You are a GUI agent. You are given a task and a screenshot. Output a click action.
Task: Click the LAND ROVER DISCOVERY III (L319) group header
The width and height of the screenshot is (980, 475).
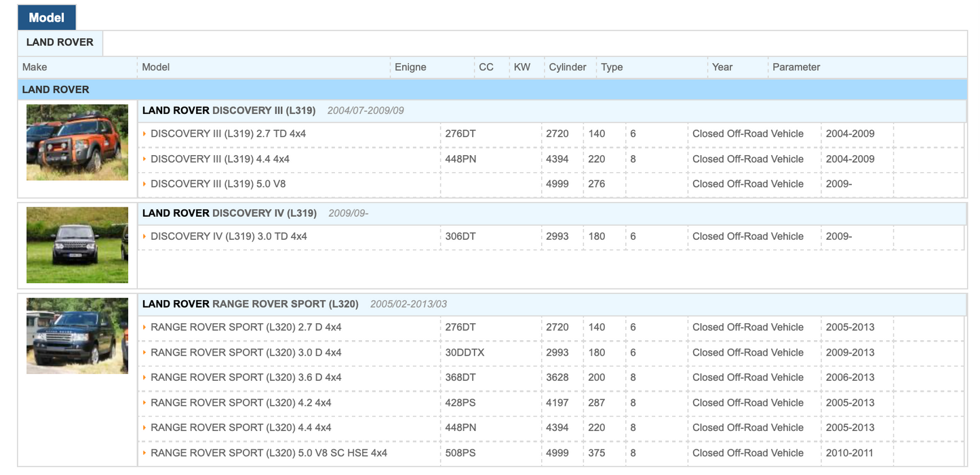coord(229,111)
